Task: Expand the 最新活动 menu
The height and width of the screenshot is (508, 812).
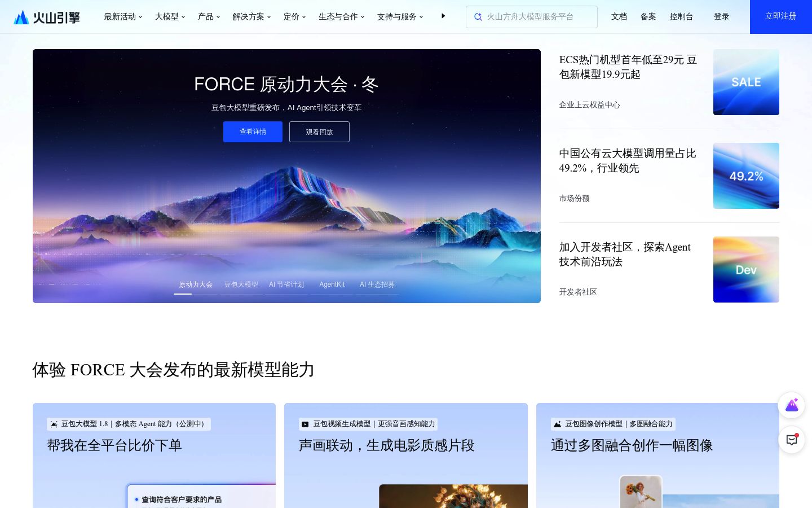Action: pos(123,17)
